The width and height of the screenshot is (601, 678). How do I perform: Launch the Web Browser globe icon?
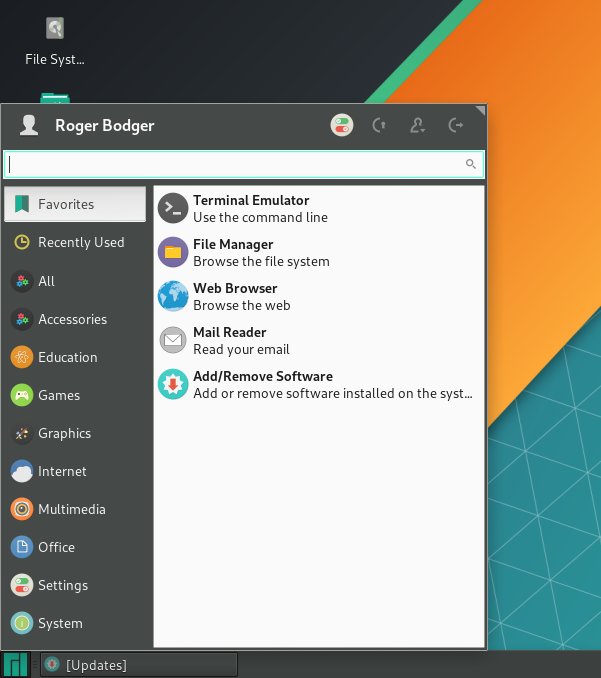173,296
